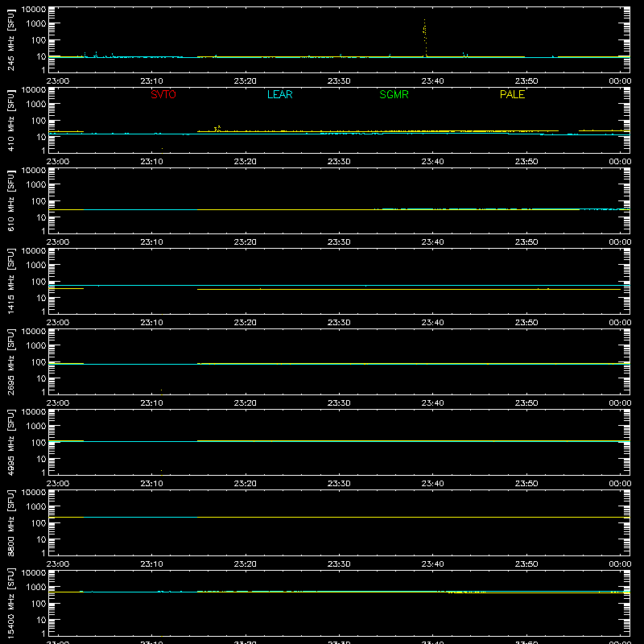The image size is (644, 644).
Task: Click the 10000 tick label of 245 MHz plot
Action: (x=34, y=10)
